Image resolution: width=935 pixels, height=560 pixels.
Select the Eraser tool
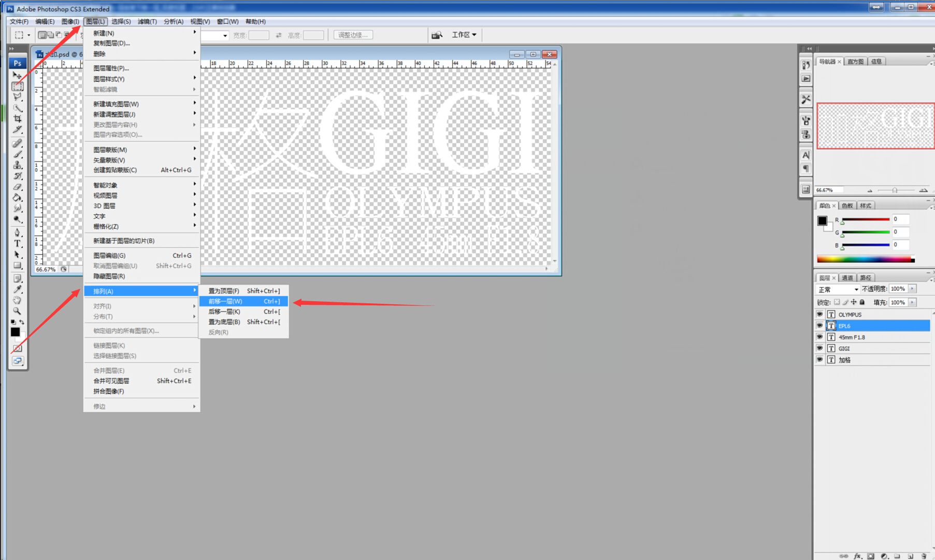(17, 187)
